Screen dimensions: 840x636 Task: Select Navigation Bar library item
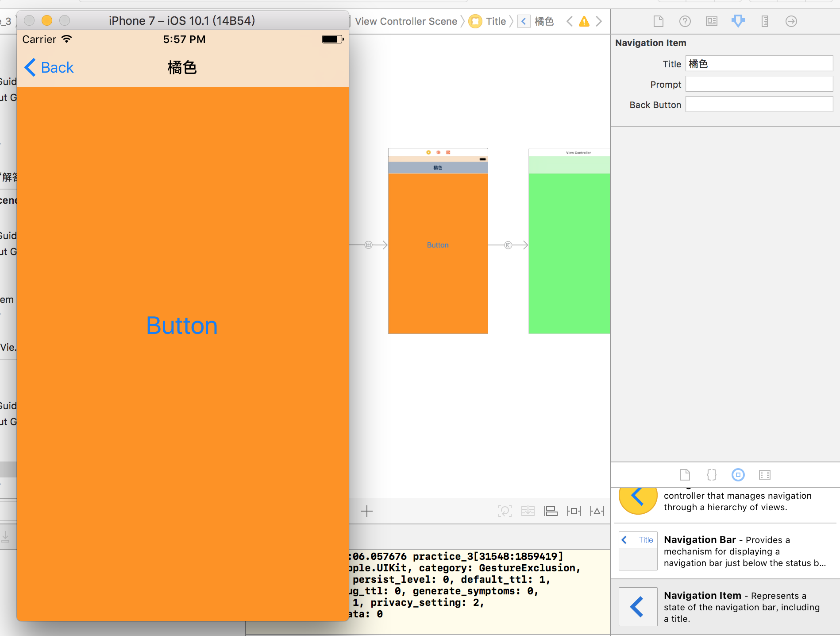click(724, 551)
